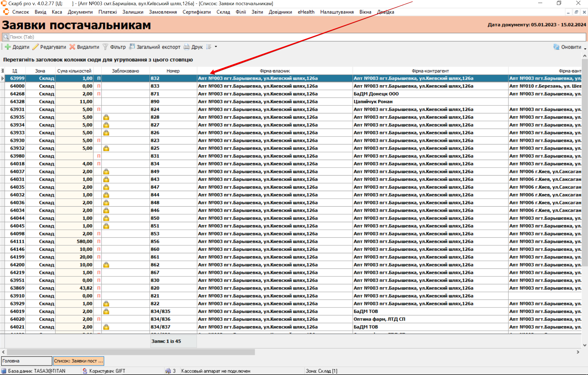Click the red Видалити cross icon

[x=72, y=47]
